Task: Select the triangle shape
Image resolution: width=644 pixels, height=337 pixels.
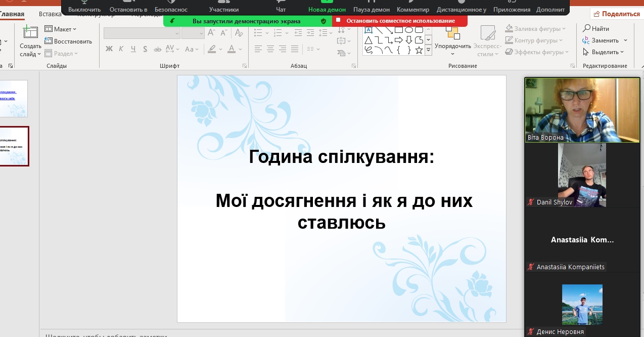Action: coord(369,40)
